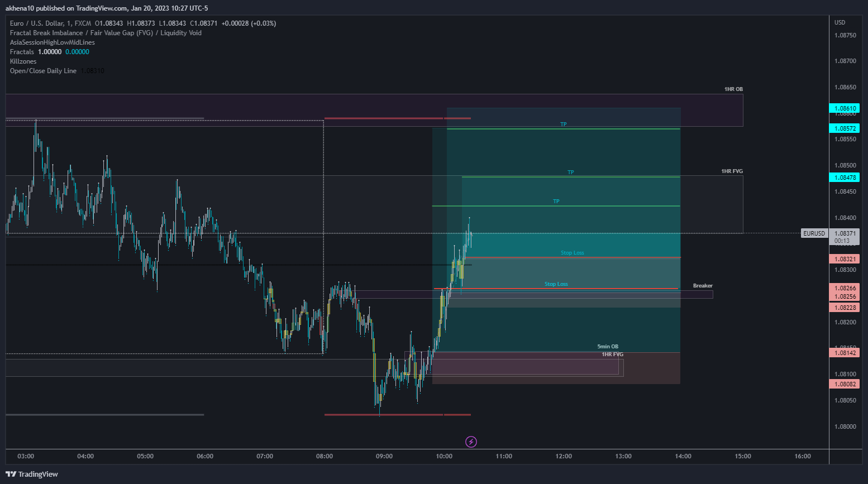
Task: Click the red 1.08321 price tag
Action: click(x=845, y=259)
